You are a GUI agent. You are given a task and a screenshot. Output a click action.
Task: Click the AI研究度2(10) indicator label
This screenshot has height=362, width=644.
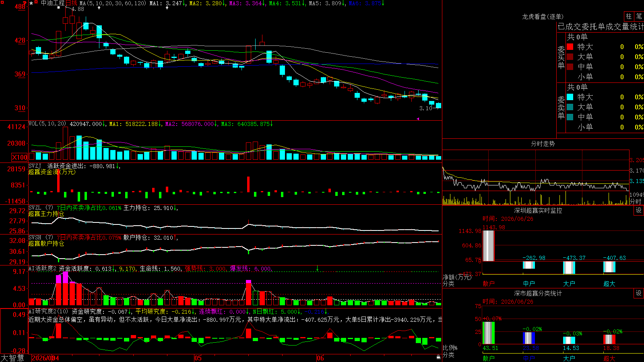pos(48,311)
